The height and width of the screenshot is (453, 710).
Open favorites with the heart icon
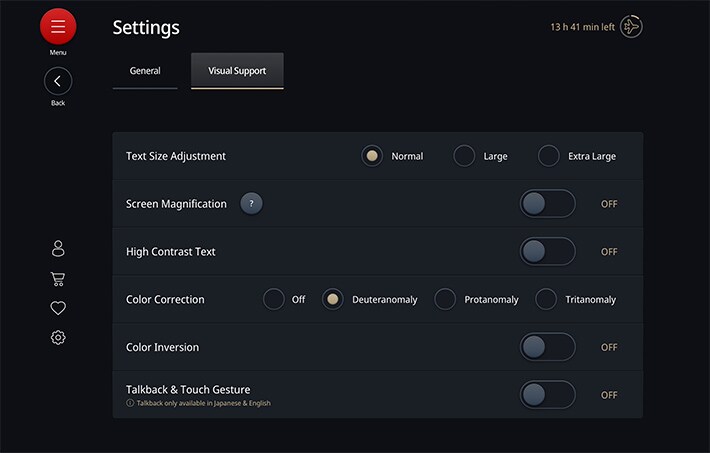[x=58, y=308]
